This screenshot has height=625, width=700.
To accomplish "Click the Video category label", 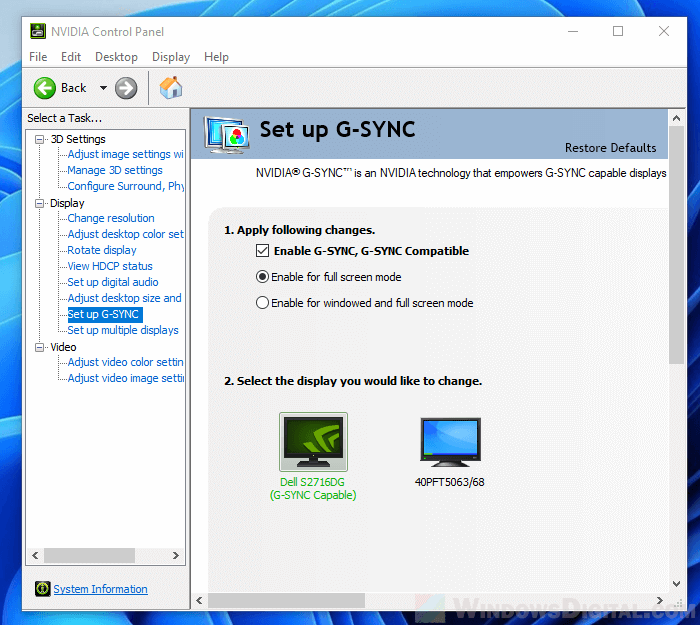I will pos(63,347).
